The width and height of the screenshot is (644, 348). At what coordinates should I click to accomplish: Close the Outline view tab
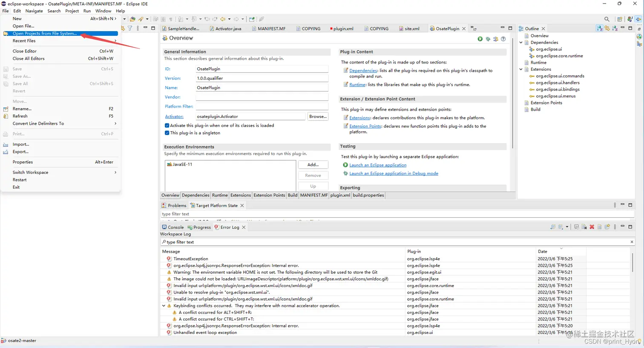[543, 29]
